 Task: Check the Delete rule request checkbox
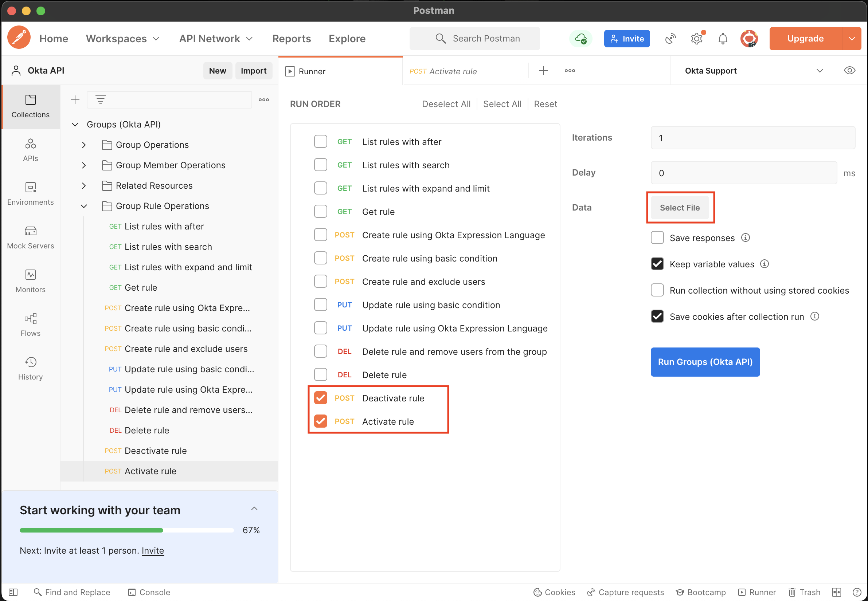click(x=321, y=375)
